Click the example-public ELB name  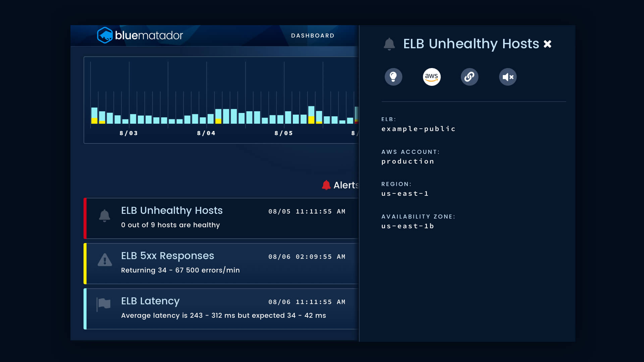point(419,129)
